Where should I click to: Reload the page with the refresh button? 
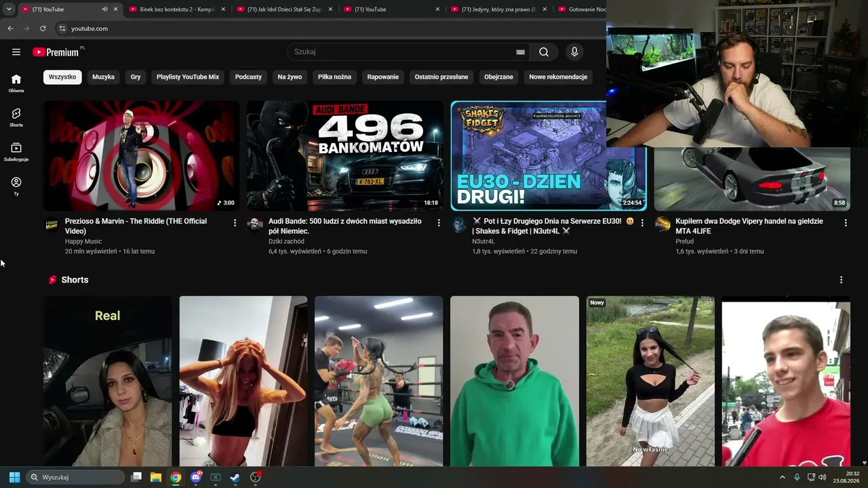tap(43, 28)
